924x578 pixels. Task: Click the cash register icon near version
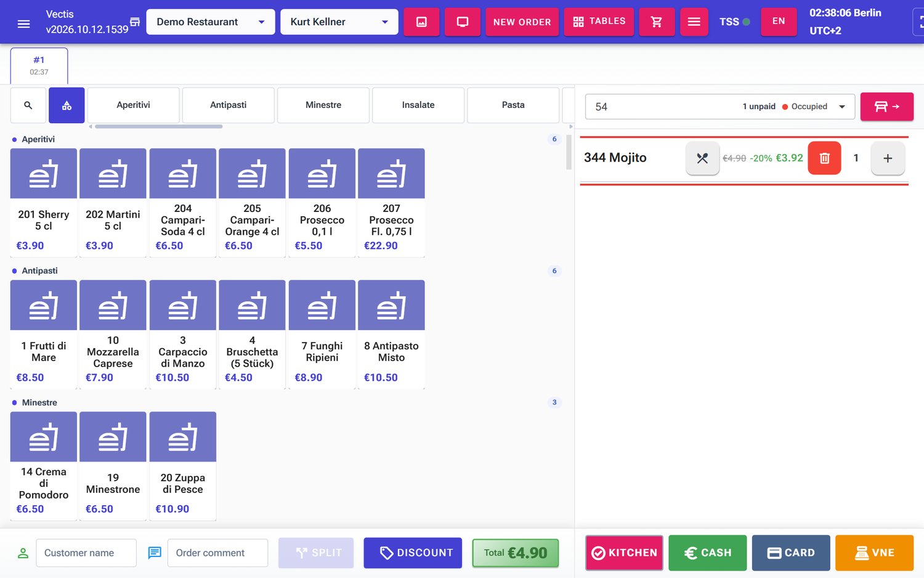(x=135, y=22)
